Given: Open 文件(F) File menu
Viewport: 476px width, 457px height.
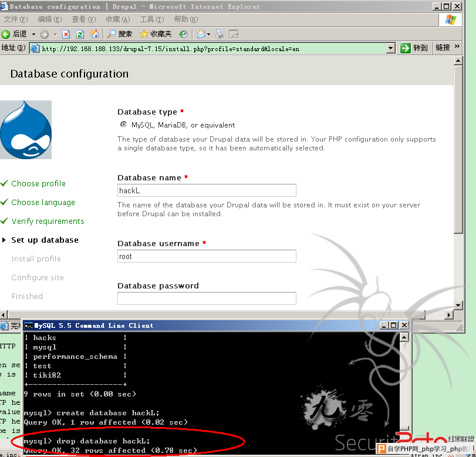Looking at the screenshot, I should coord(15,19).
